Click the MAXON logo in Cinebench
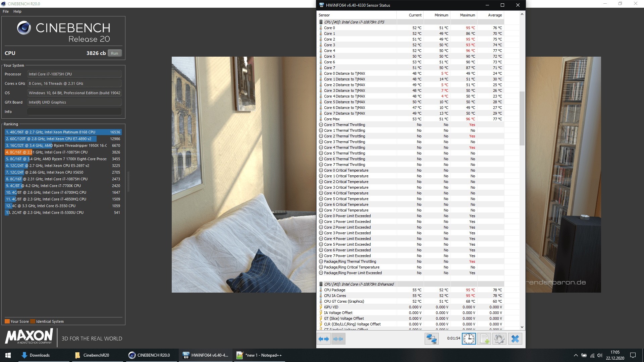The image size is (644, 362). coord(29,336)
